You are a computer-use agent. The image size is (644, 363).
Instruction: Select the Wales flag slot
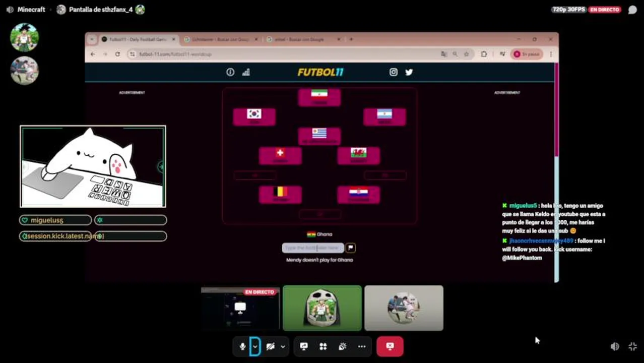(358, 155)
